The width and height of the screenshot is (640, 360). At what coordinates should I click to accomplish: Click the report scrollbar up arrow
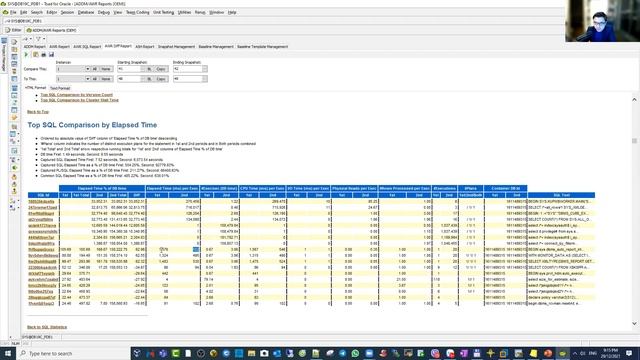(634, 100)
